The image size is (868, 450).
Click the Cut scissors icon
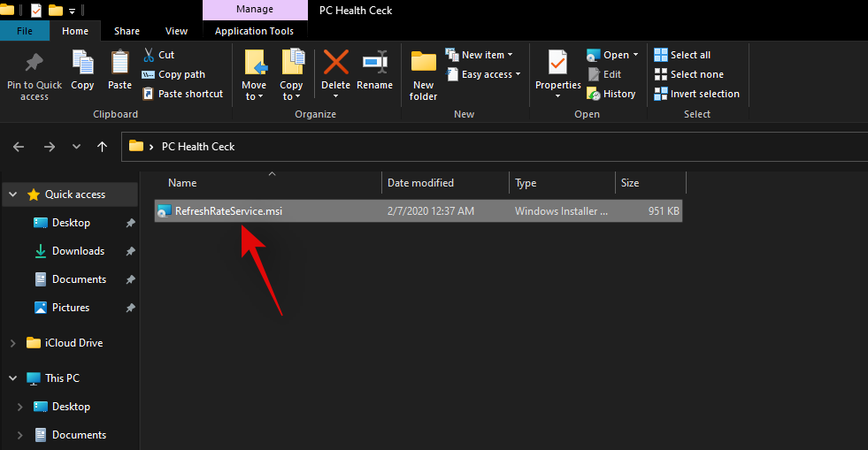[149, 55]
